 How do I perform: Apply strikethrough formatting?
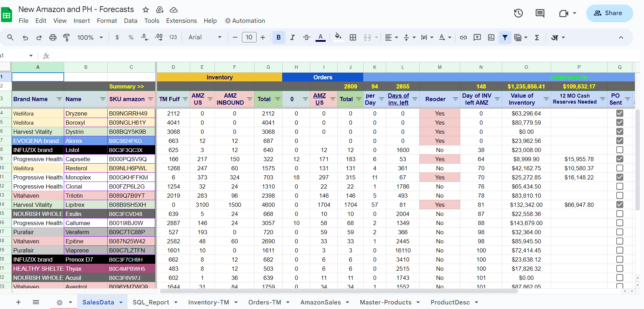tap(306, 37)
